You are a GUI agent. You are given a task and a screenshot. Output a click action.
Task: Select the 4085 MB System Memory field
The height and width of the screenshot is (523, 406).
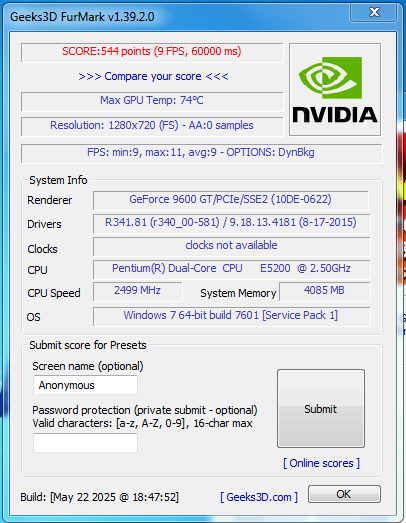325,292
